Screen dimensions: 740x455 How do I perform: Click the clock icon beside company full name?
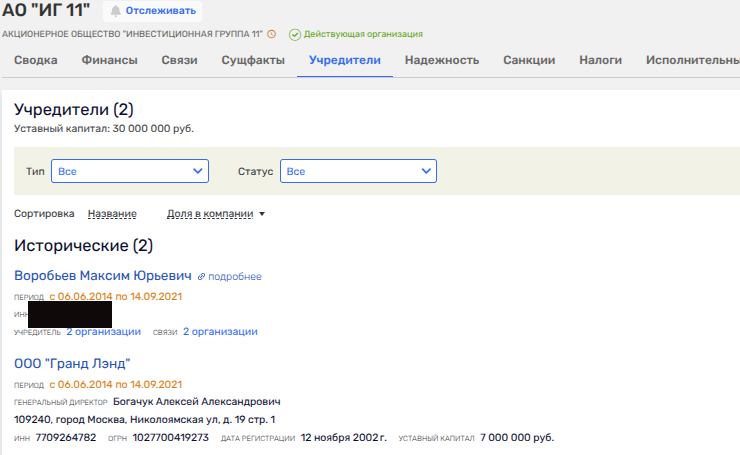click(271, 34)
